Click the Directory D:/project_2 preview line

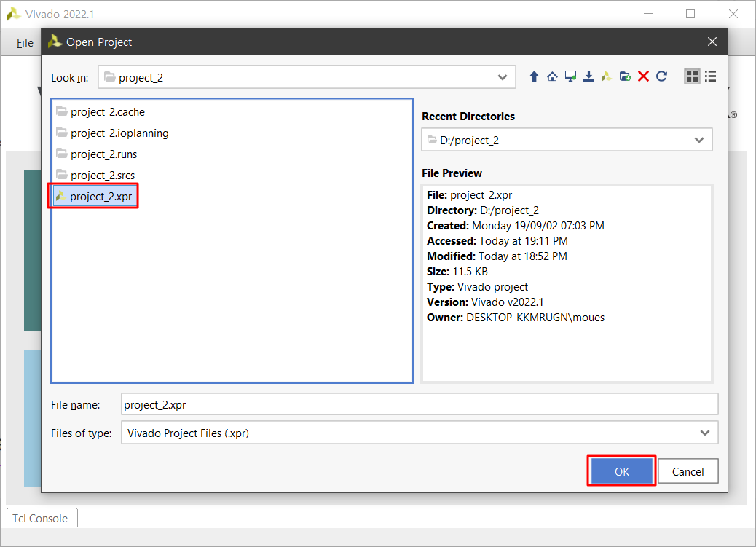coord(483,210)
